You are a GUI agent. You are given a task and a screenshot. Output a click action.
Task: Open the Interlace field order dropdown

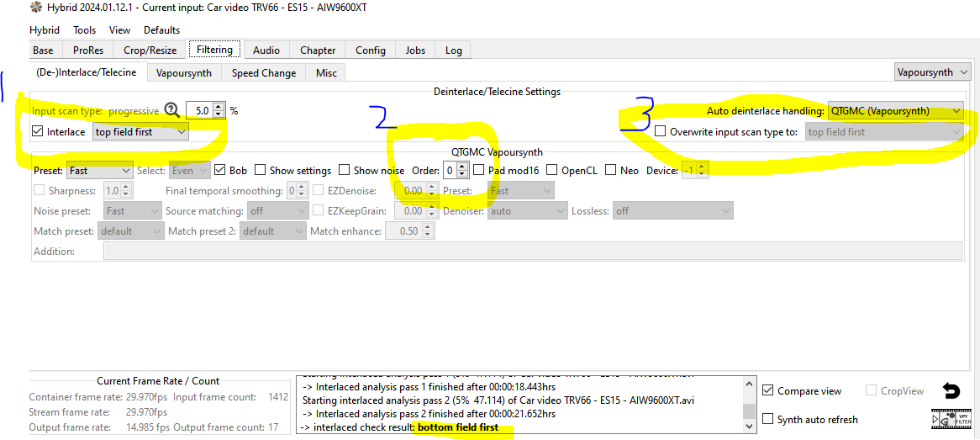(x=140, y=132)
